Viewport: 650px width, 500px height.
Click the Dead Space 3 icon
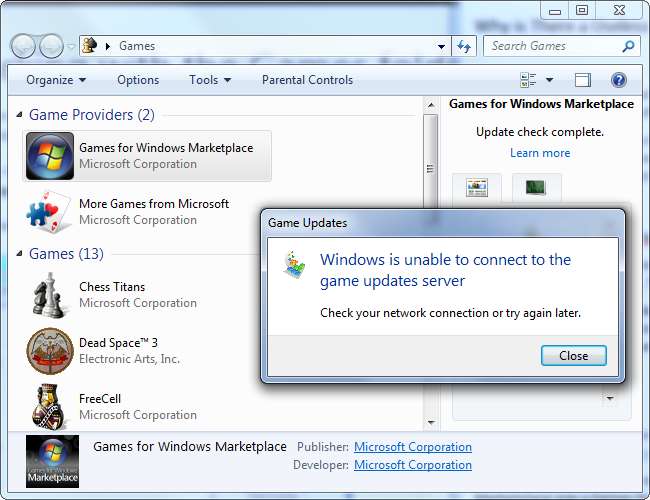pyautogui.click(x=50, y=351)
